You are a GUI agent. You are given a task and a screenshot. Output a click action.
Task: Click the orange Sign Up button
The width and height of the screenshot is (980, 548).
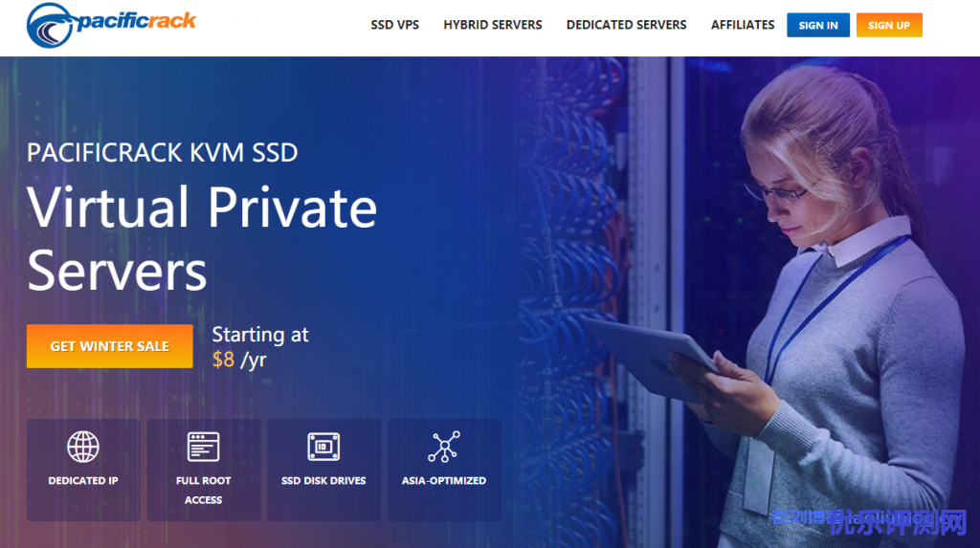point(889,25)
